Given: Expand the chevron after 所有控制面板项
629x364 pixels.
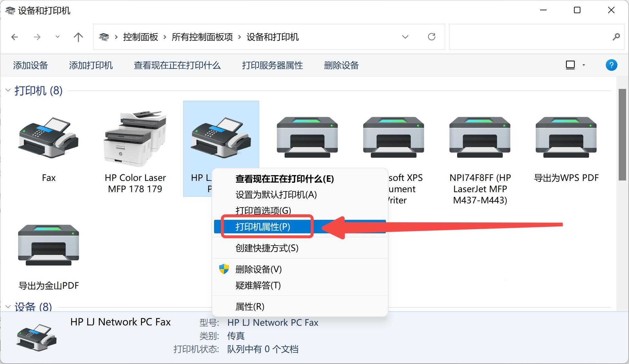Looking at the screenshot, I should pos(239,37).
